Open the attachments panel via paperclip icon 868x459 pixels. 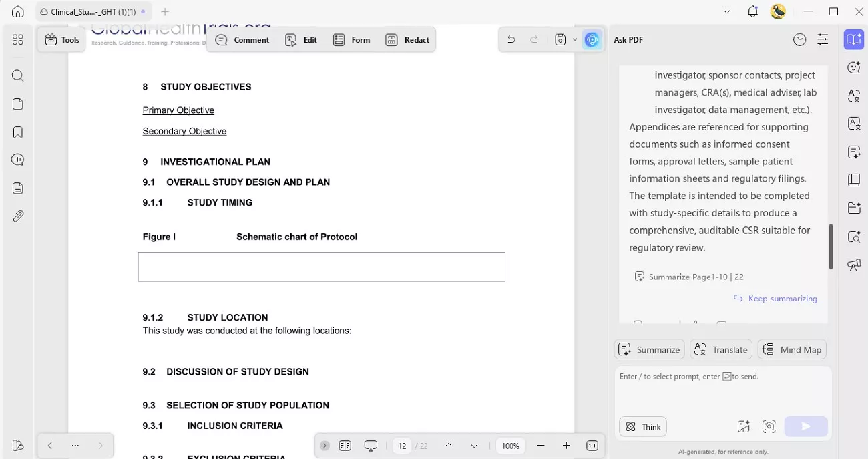point(17,215)
